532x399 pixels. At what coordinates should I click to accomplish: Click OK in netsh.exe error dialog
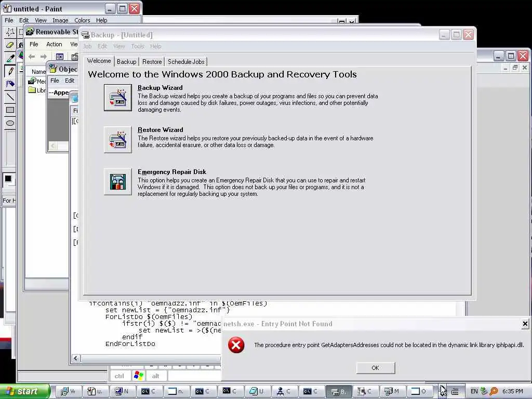click(375, 368)
